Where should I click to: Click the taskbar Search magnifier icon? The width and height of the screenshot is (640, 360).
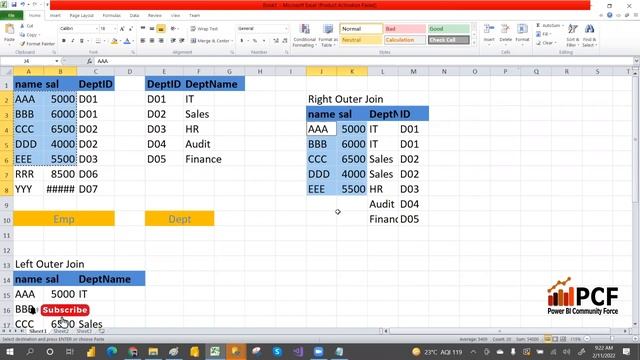click(x=30, y=351)
